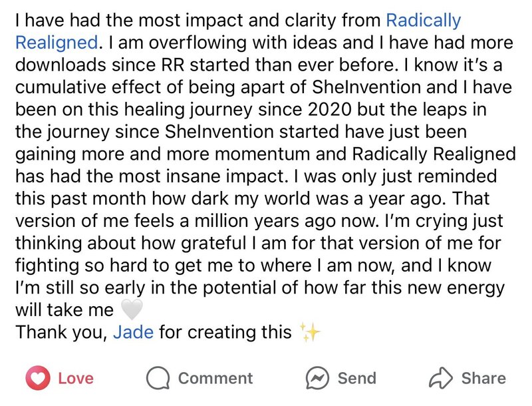Click the '2020' year in the post
This screenshot has height=406, width=532.
329,109
